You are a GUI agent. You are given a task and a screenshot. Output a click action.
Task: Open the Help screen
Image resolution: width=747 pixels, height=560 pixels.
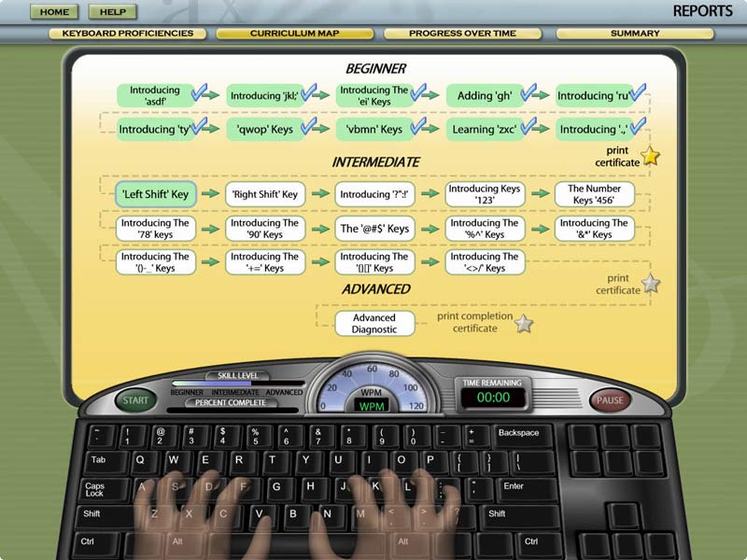(x=113, y=12)
